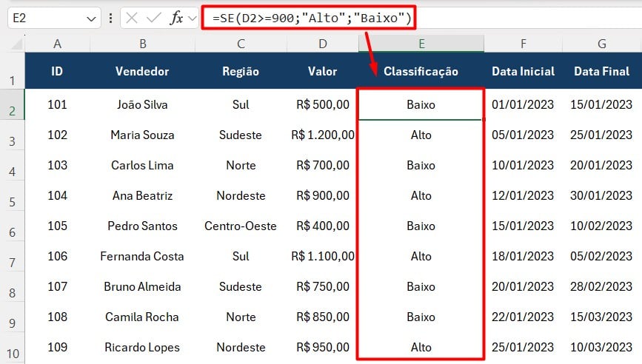Click the formula bar containing the SE formula

tap(422, 18)
